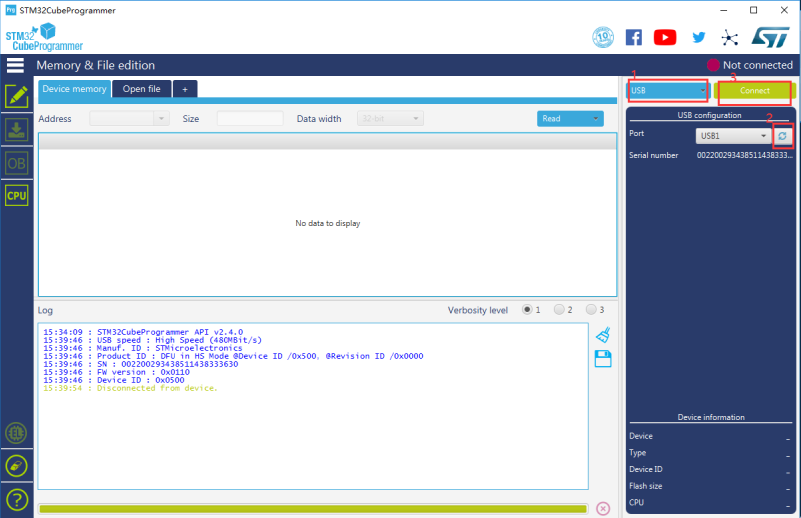Image resolution: width=801 pixels, height=518 pixels.
Task: Click the STM32CubeProgrammer logo
Action: (44, 37)
